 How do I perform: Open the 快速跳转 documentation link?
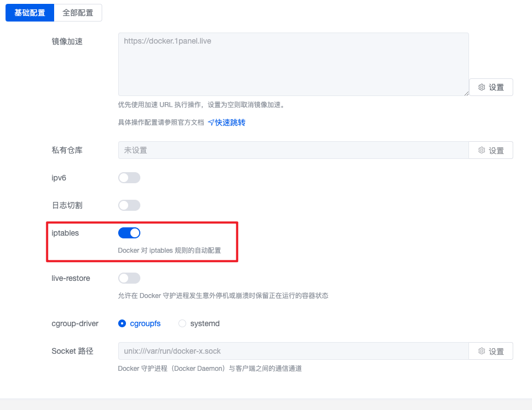(230, 123)
